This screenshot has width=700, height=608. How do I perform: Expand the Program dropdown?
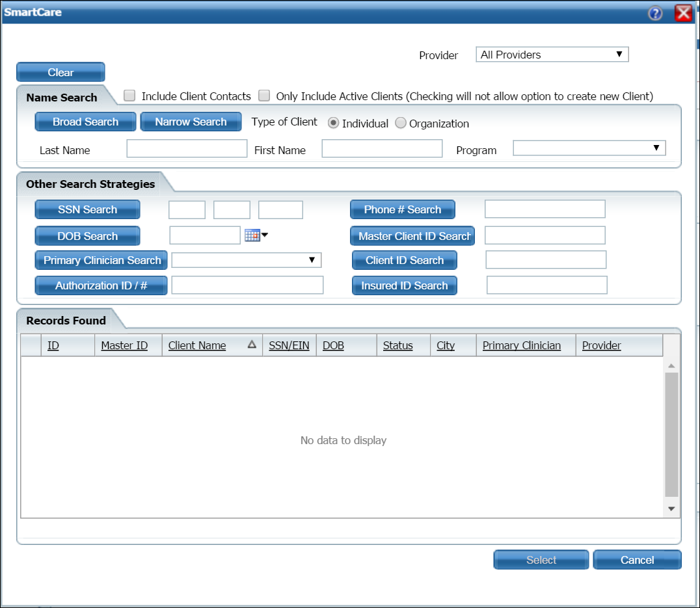pyautogui.click(x=589, y=148)
